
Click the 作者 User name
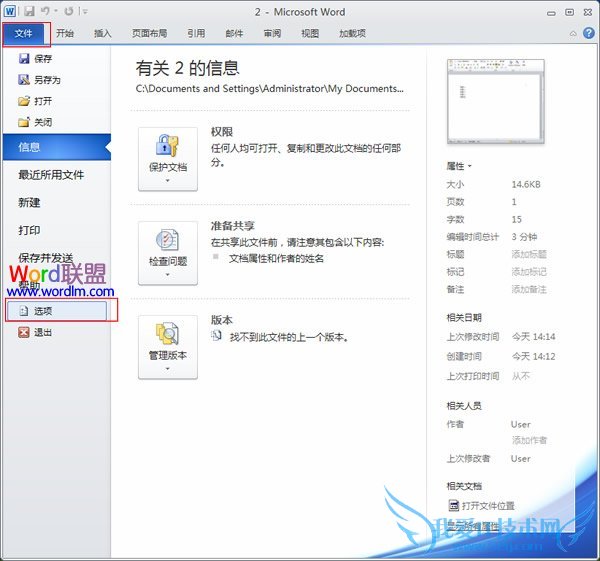coord(520,424)
